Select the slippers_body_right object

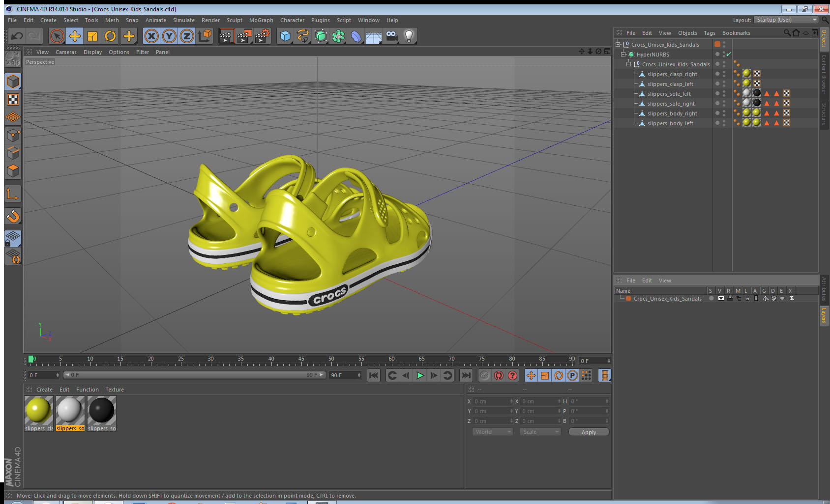[x=672, y=113]
